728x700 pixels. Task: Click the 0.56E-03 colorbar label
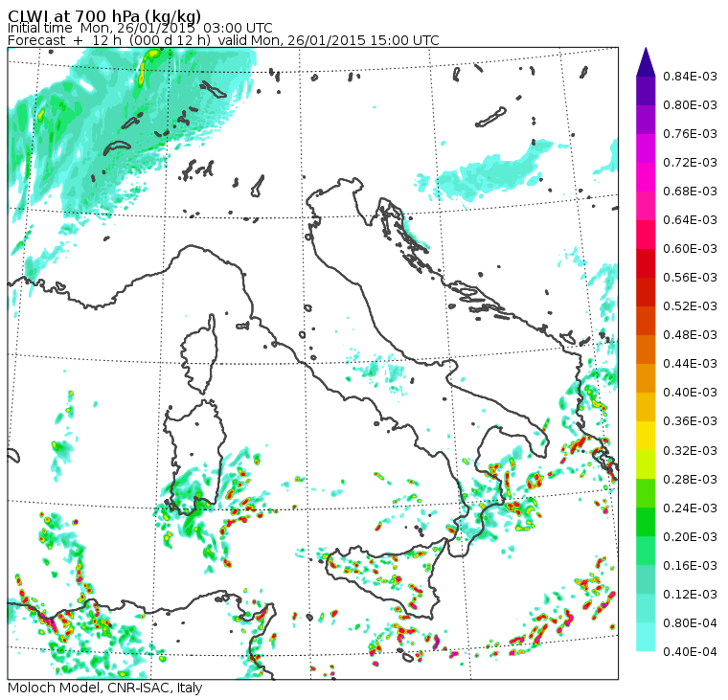(x=690, y=278)
